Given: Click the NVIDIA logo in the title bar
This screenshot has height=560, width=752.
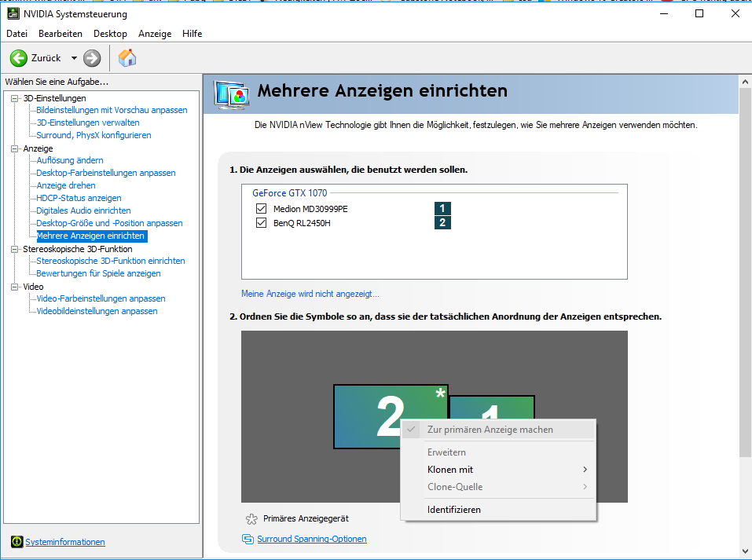Looking at the screenshot, I should coord(13,13).
